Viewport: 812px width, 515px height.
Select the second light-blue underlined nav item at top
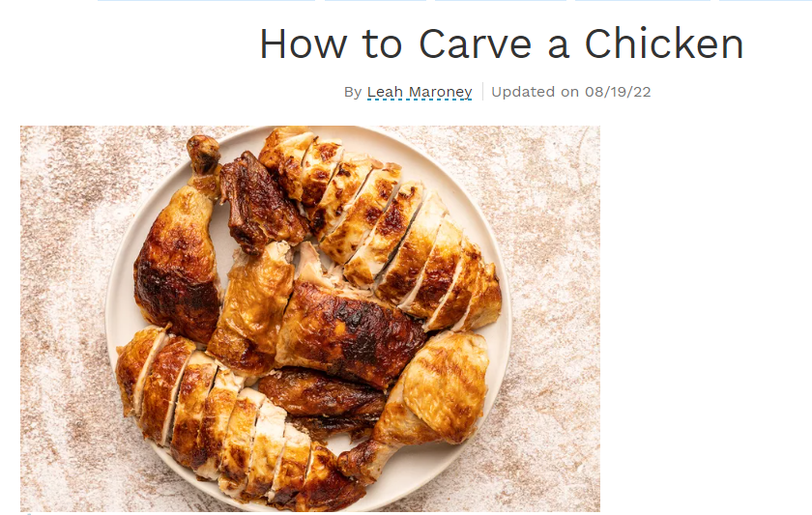(375, 1)
